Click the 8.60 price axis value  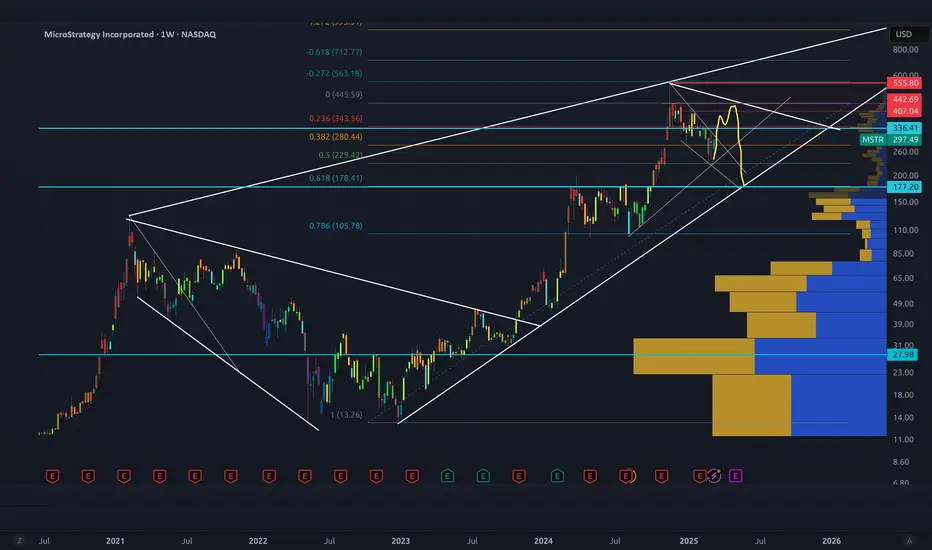902,462
